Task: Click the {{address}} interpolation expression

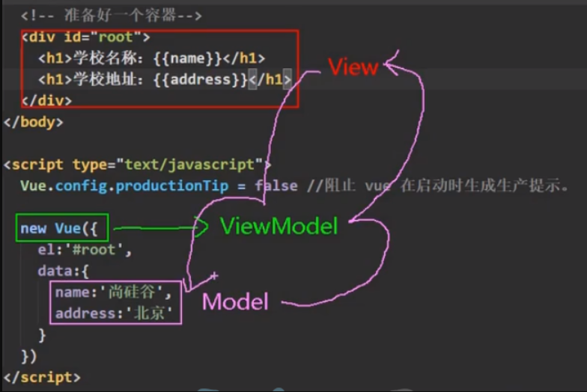Action: 201,79
